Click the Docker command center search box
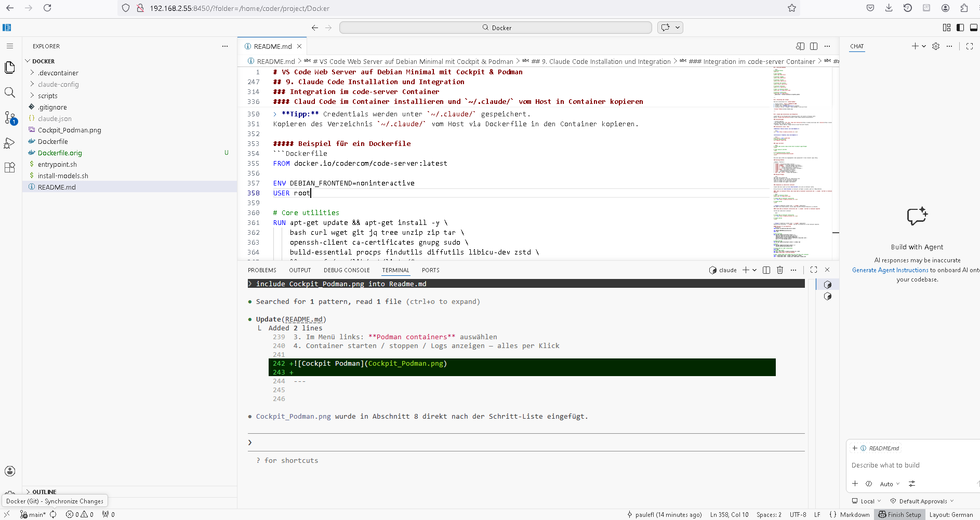The width and height of the screenshot is (980, 520). [x=496, y=28]
